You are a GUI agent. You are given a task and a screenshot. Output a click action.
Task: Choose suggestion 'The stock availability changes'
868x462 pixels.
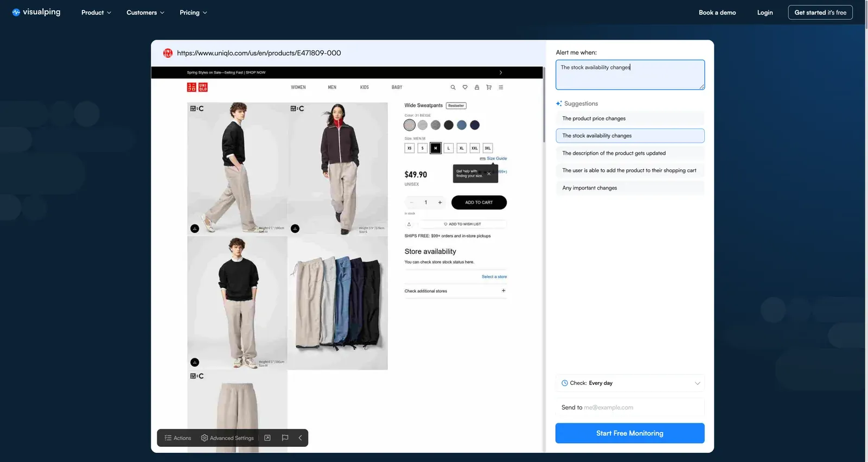(630, 136)
